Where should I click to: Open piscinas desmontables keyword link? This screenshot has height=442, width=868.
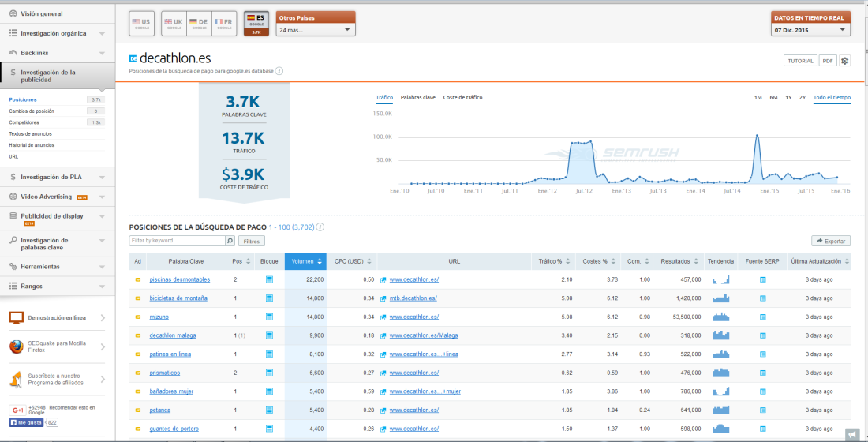[180, 279]
